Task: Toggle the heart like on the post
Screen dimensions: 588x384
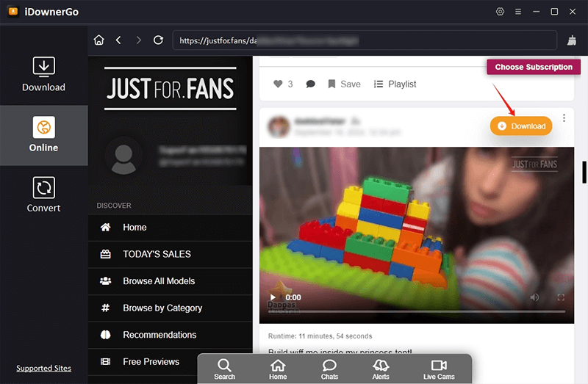Action: 278,84
